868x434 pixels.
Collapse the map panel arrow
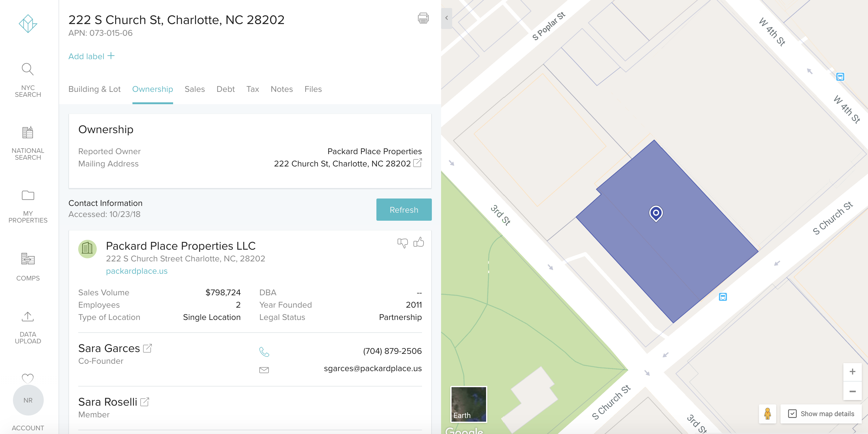pyautogui.click(x=446, y=18)
